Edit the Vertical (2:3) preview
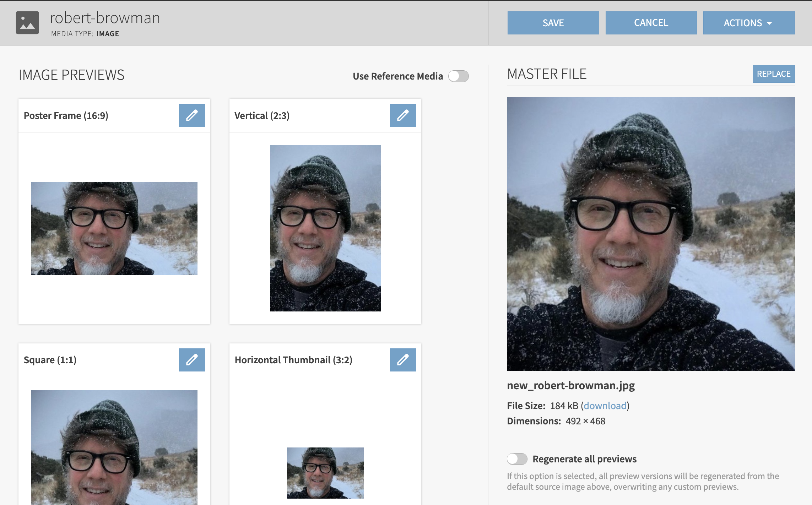The image size is (812, 505). [403, 115]
